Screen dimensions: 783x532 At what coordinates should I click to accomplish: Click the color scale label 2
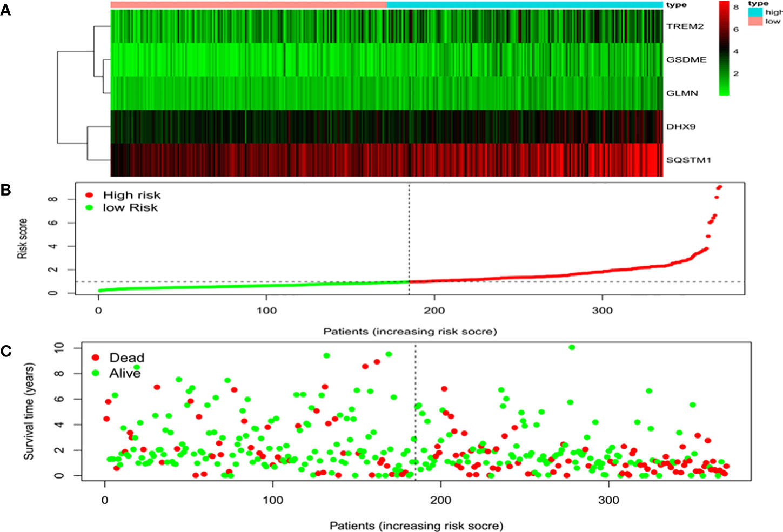tap(735, 73)
